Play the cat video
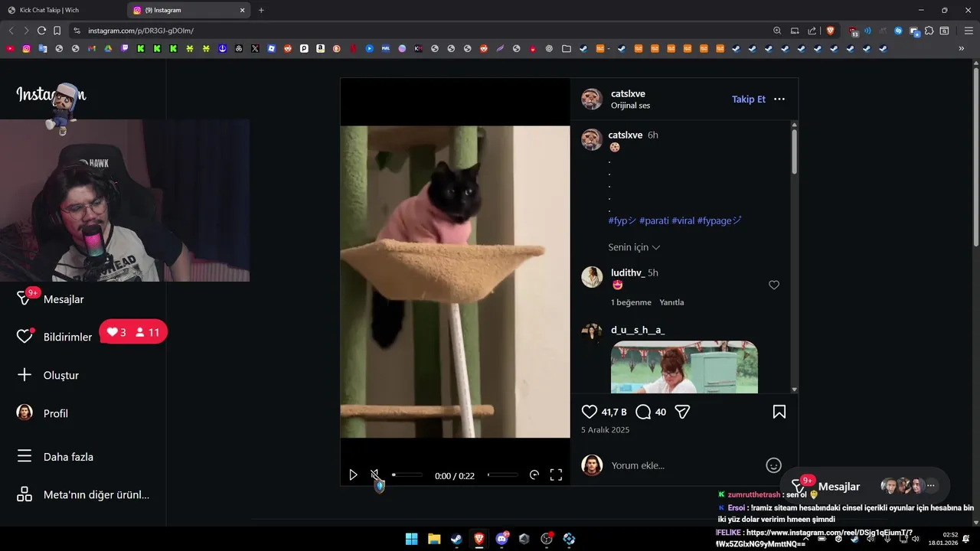Image resolution: width=980 pixels, height=551 pixels. (353, 475)
